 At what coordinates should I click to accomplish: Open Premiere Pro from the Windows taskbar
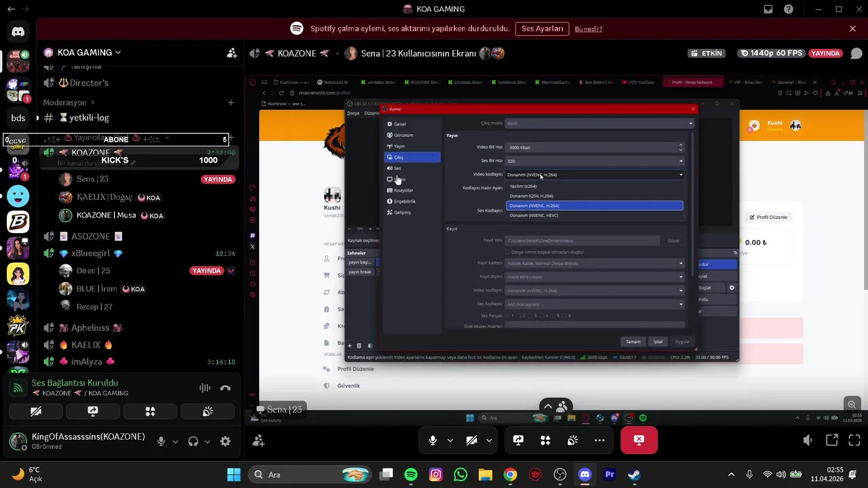(x=610, y=474)
